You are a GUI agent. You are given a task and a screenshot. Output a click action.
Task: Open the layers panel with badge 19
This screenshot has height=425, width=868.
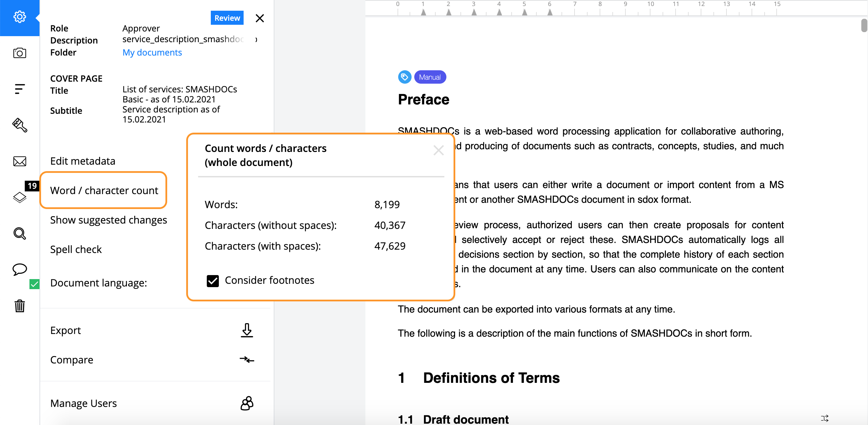pos(19,197)
